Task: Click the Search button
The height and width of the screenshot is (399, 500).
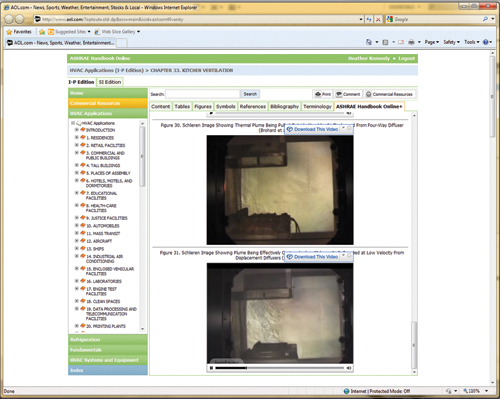Action: pyautogui.click(x=250, y=94)
